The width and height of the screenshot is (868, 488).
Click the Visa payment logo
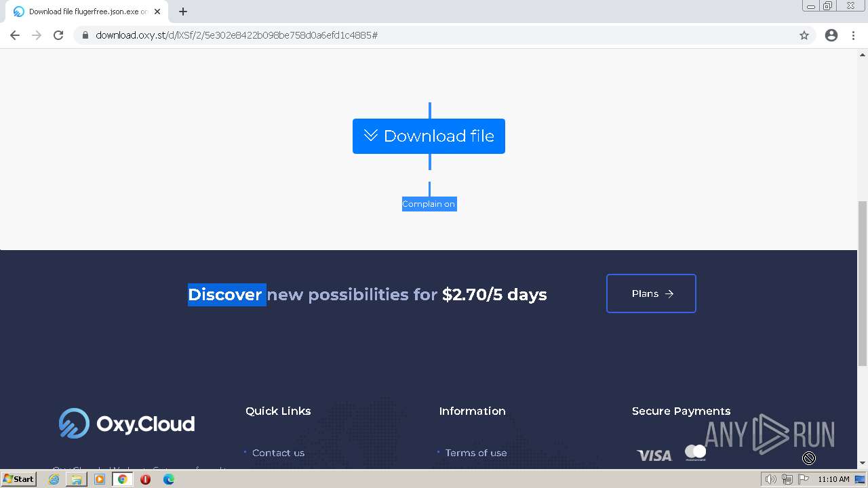654,455
